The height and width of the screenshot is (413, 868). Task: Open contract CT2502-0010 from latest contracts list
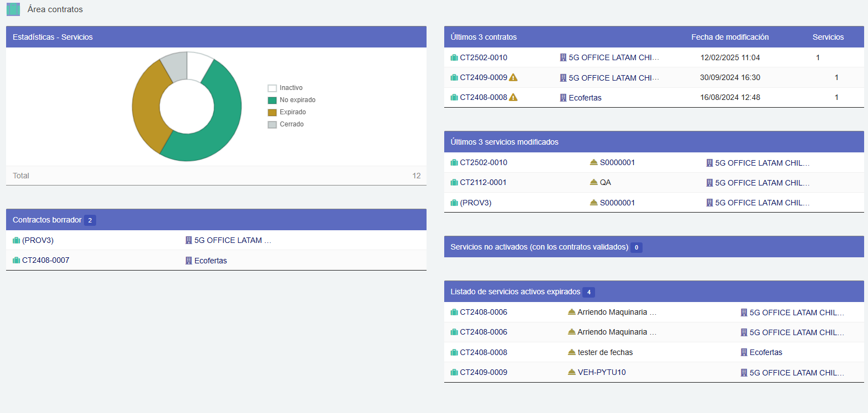click(x=483, y=57)
